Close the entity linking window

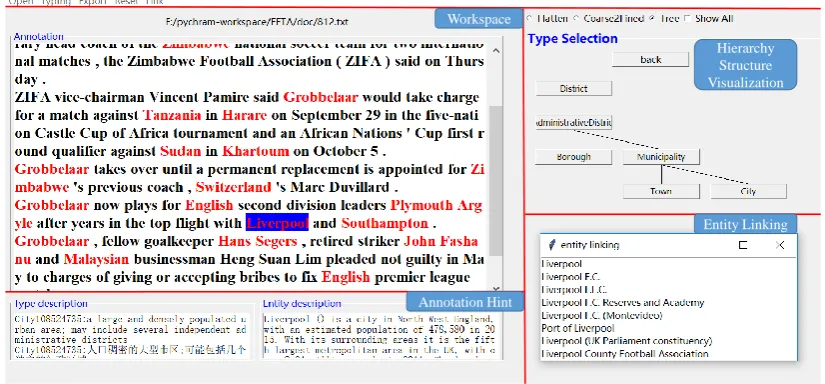pos(780,245)
